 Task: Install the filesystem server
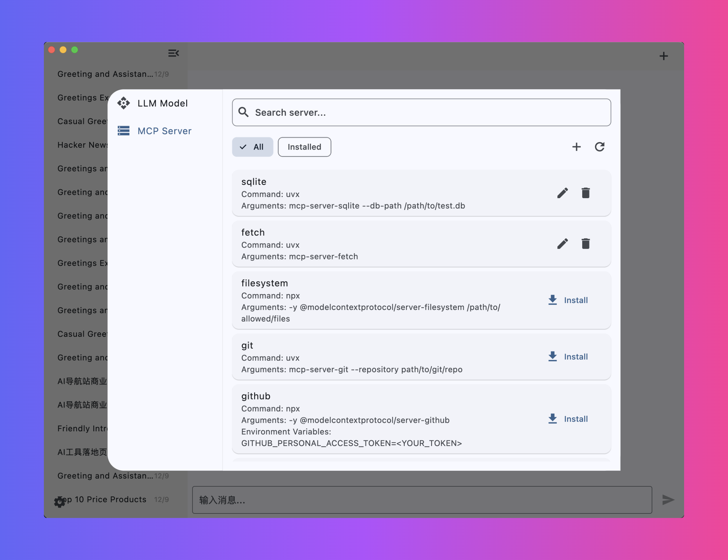pos(568,300)
